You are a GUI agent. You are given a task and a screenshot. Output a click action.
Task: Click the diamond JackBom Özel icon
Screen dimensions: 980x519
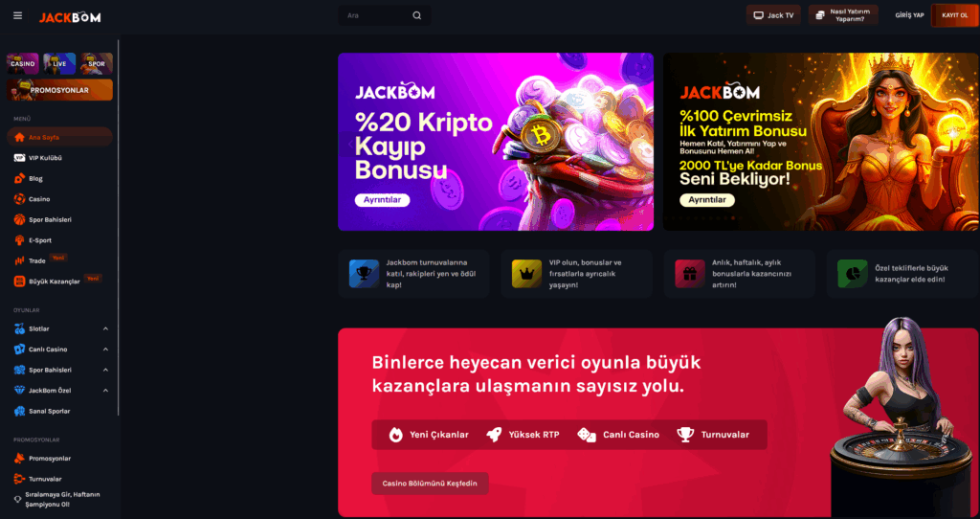point(19,390)
